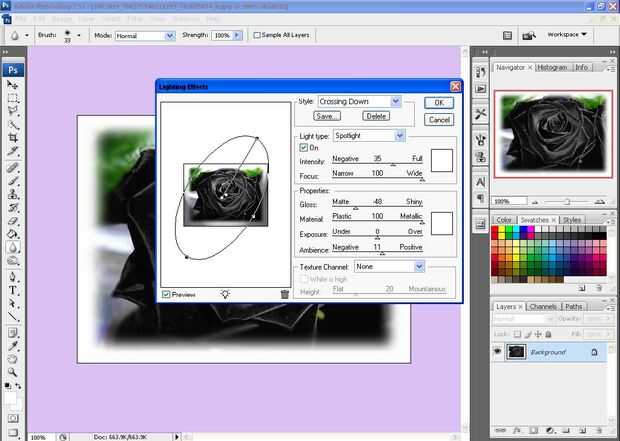The height and width of the screenshot is (441, 620).
Task: Click the layer style fx icon
Action: point(517,430)
